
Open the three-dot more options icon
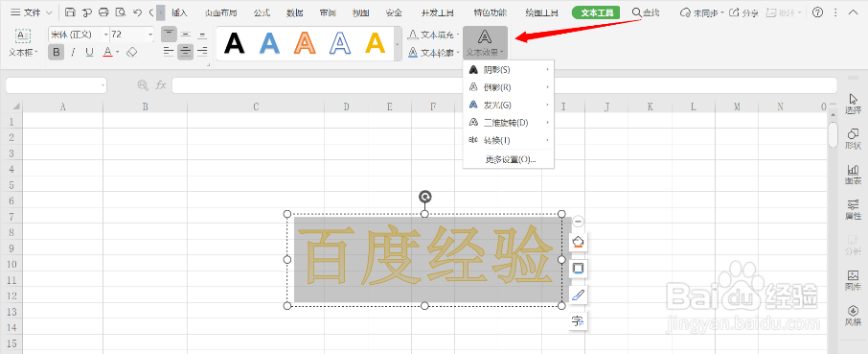click(835, 12)
